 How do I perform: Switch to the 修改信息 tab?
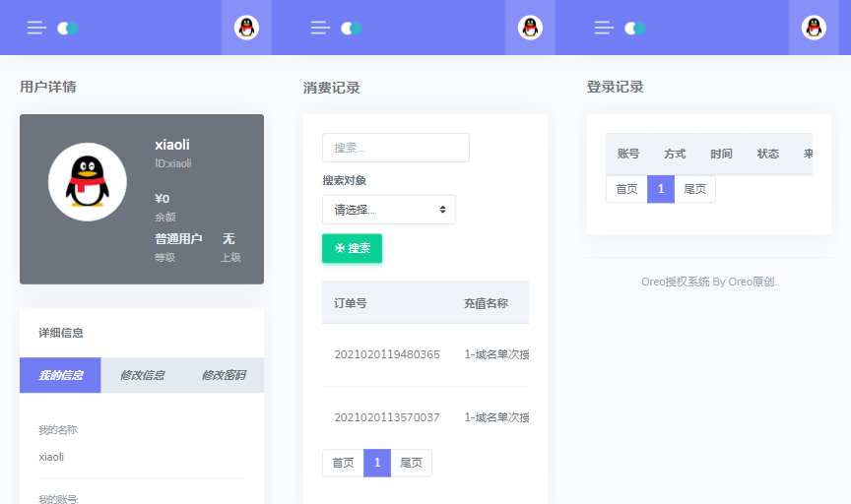click(x=143, y=375)
